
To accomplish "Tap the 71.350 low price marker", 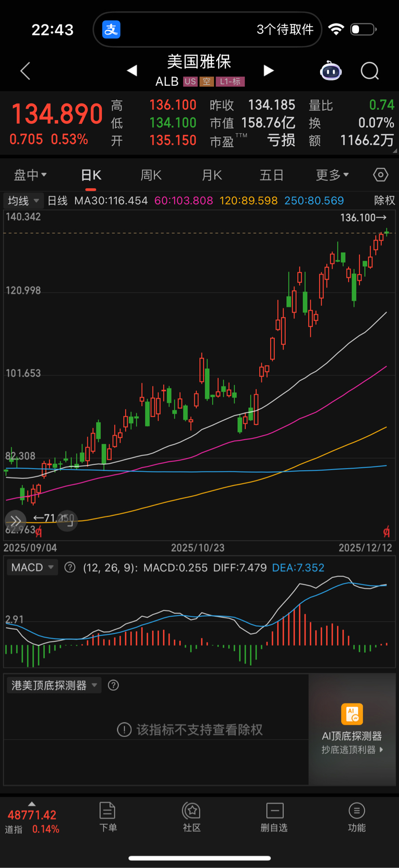I will [54, 518].
